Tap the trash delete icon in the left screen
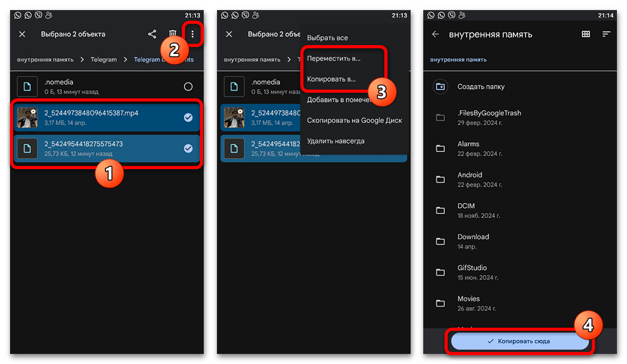 [x=172, y=34]
